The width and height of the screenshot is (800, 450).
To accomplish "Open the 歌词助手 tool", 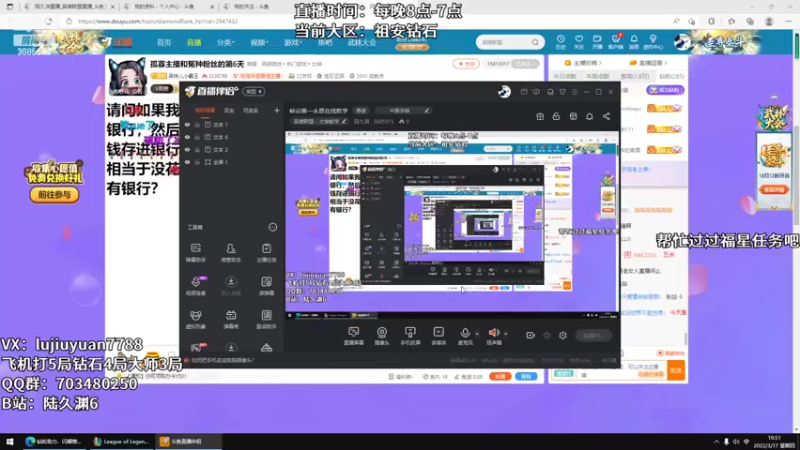I will [266, 319].
